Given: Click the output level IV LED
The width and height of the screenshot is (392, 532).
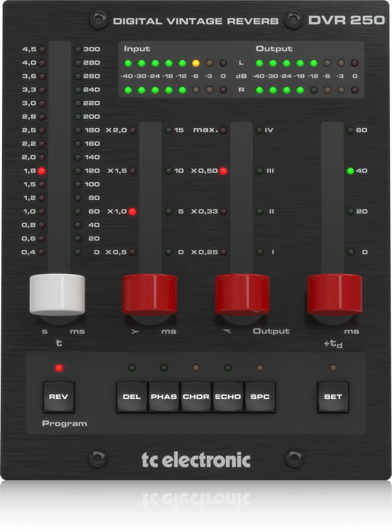Looking at the screenshot, I should click(x=259, y=130).
